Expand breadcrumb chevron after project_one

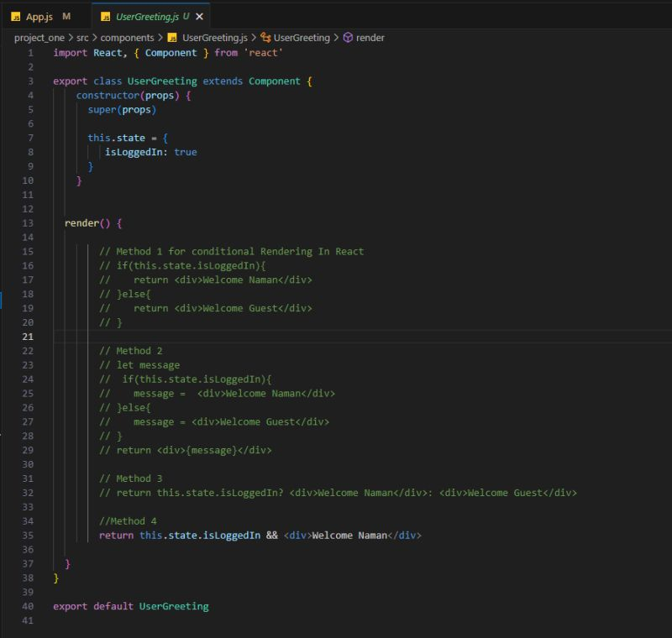(x=71, y=38)
